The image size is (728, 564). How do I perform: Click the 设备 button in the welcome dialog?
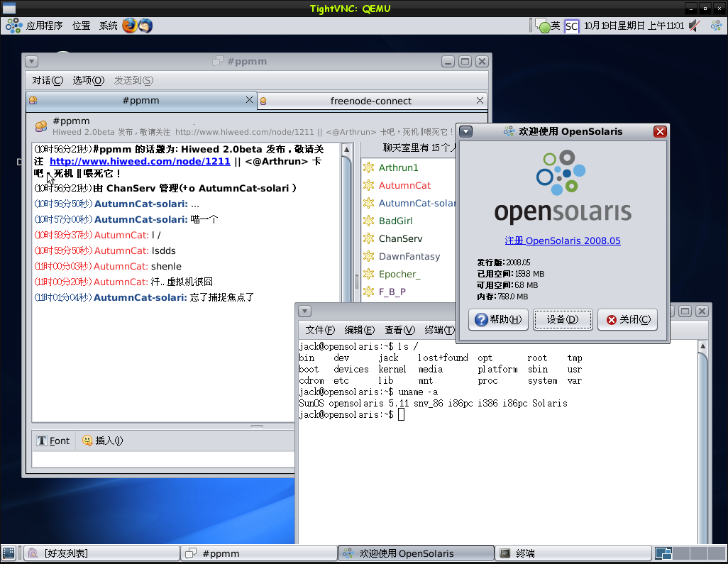(563, 319)
